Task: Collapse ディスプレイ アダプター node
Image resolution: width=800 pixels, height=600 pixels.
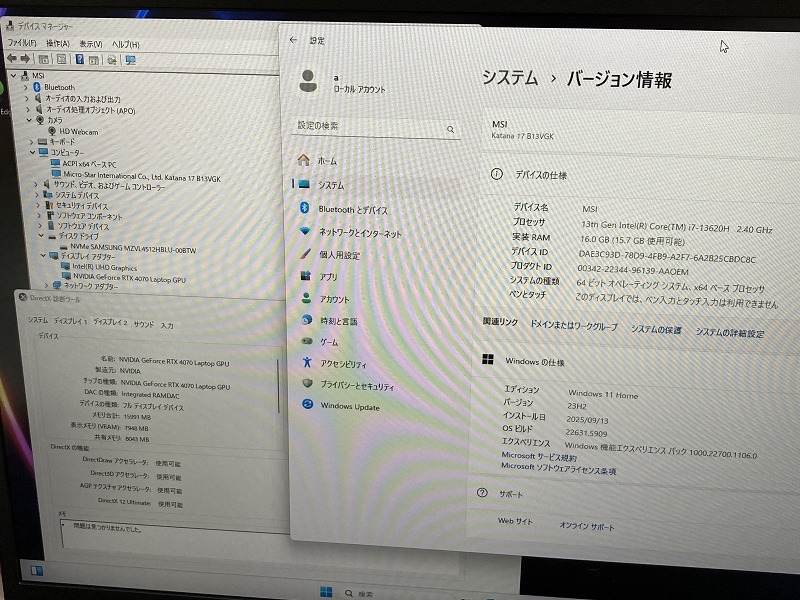Action: (43, 255)
